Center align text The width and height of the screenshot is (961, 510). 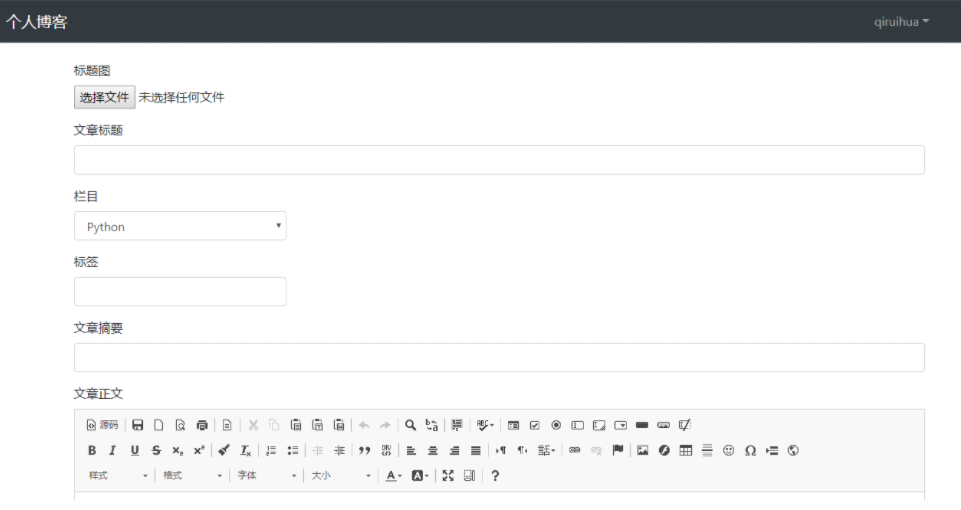[433, 451]
